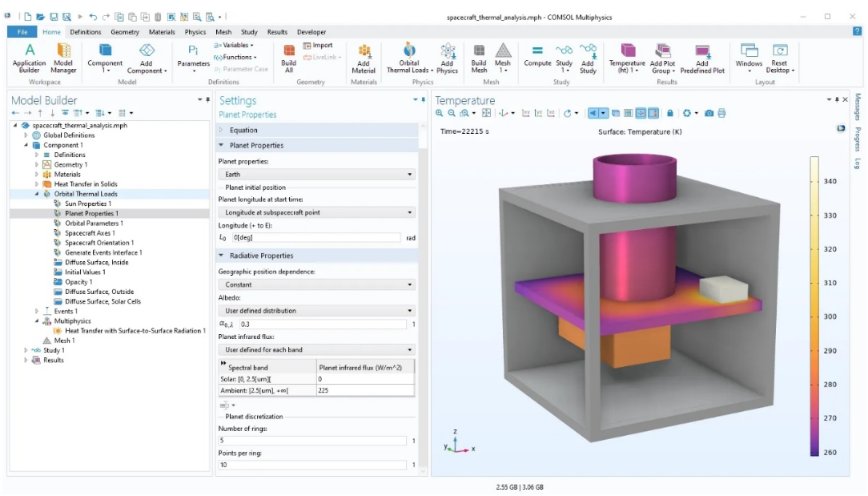
Task: Click the Zoom Extents icon in Graphics toolbar
Action: (x=487, y=113)
